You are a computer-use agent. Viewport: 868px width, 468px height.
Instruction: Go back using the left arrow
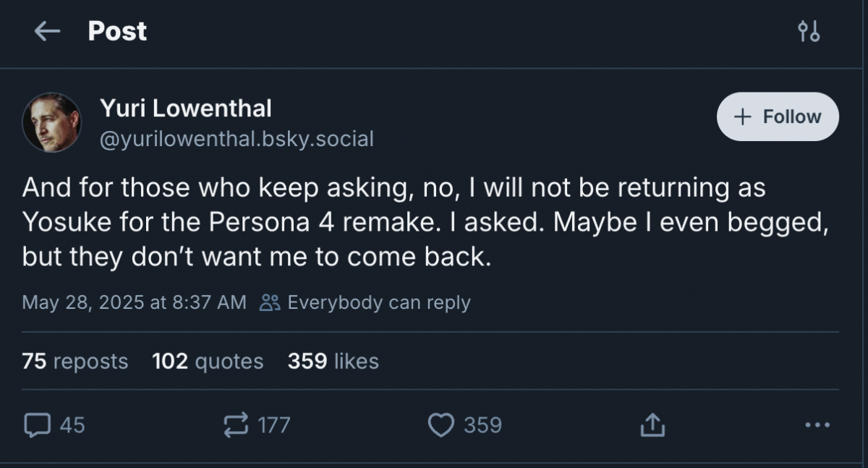click(x=47, y=31)
